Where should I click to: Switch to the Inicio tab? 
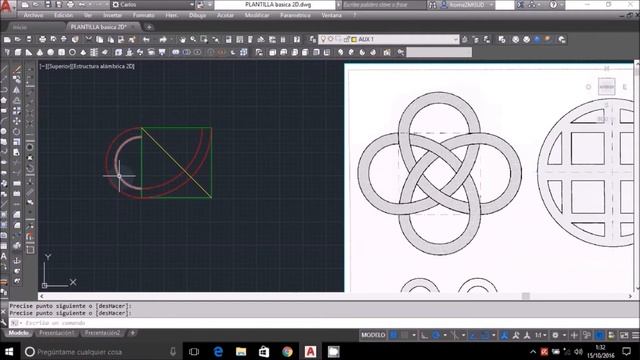(x=20, y=27)
